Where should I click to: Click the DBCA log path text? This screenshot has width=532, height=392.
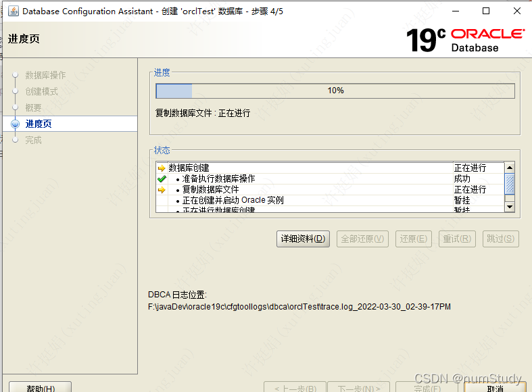(x=299, y=307)
